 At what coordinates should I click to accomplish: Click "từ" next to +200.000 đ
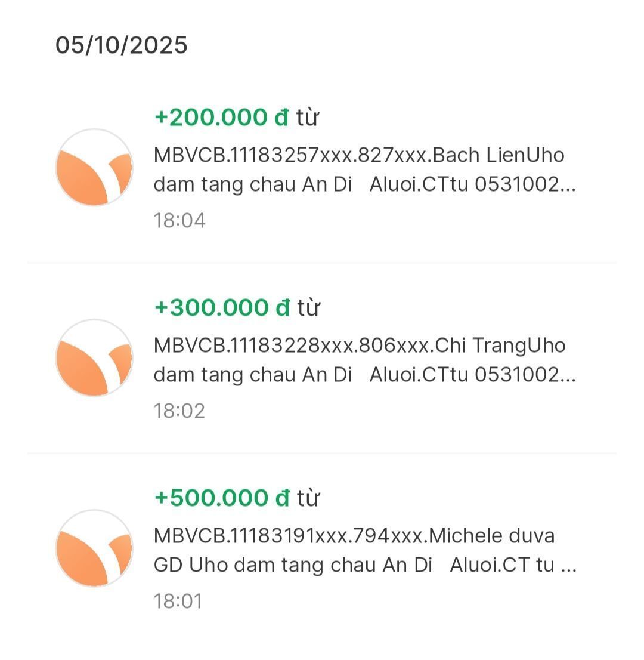308,118
